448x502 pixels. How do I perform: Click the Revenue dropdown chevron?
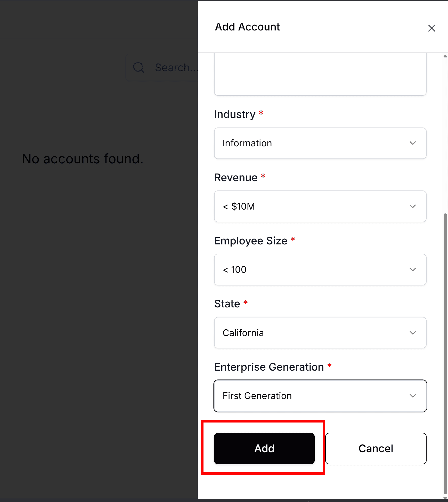(413, 206)
